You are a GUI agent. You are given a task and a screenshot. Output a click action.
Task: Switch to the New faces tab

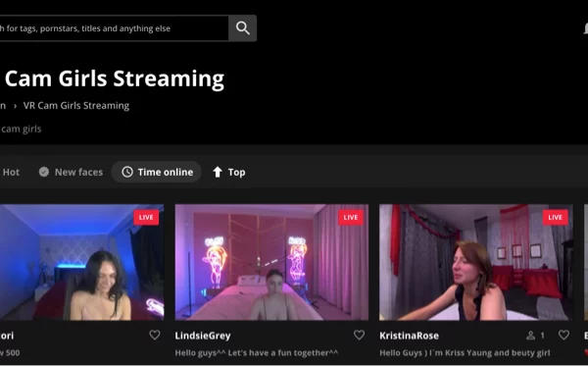tap(71, 173)
